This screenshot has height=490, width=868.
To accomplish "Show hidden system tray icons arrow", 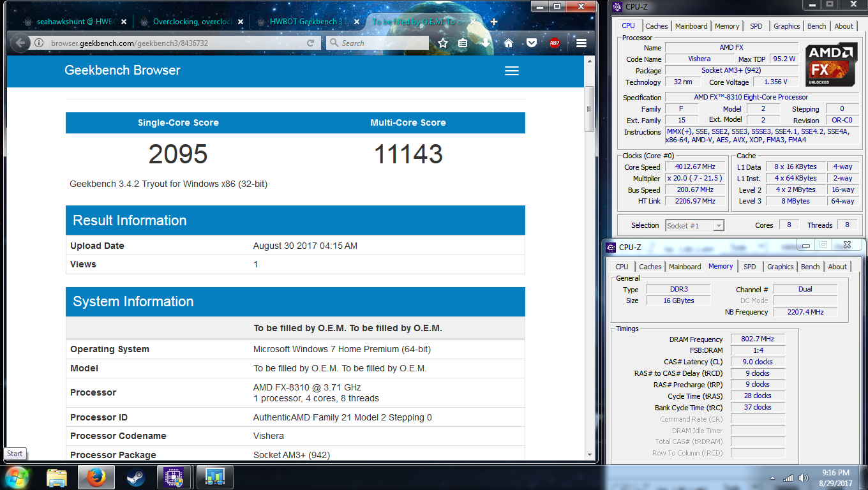I will [774, 478].
